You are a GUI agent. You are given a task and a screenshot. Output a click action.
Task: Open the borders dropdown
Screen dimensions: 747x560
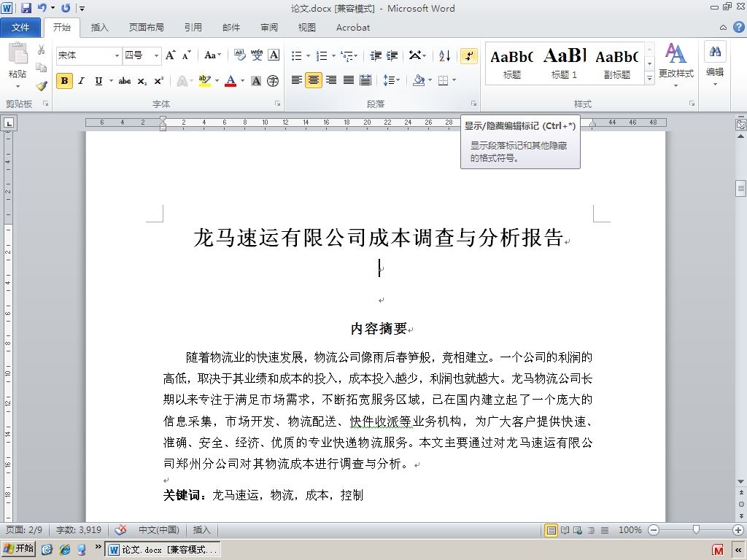[x=454, y=80]
